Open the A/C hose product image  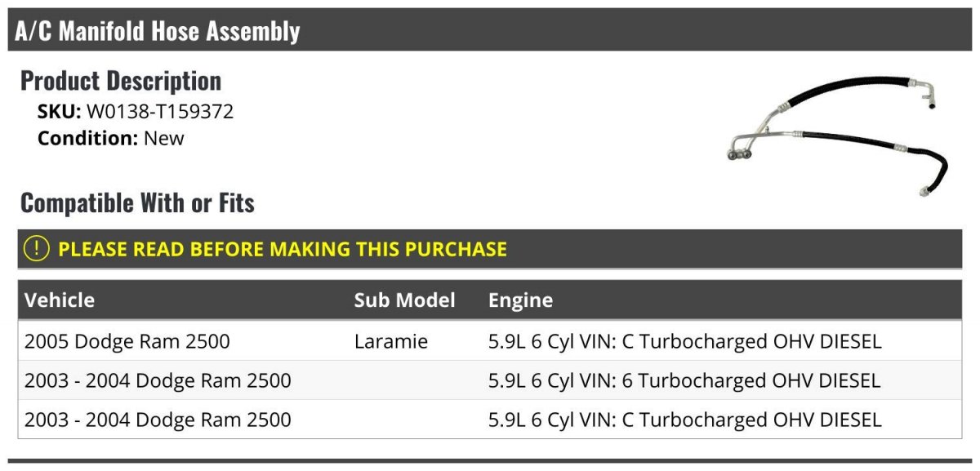[x=836, y=134]
